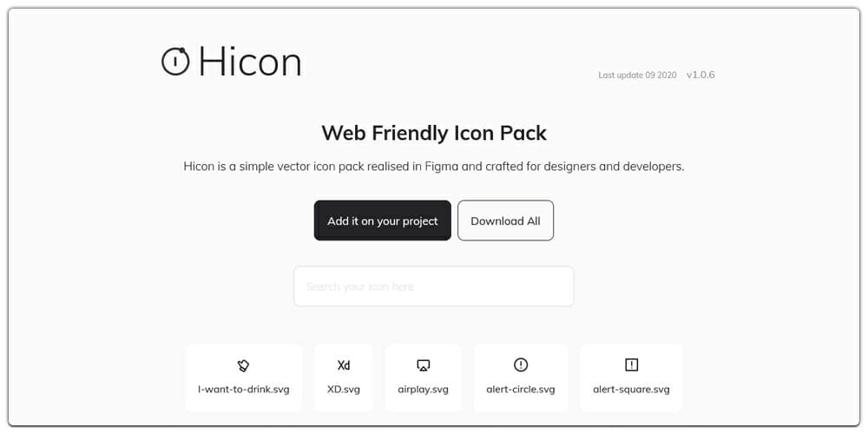Open the alert-square.svg file label
The image size is (868, 434).
click(x=631, y=389)
